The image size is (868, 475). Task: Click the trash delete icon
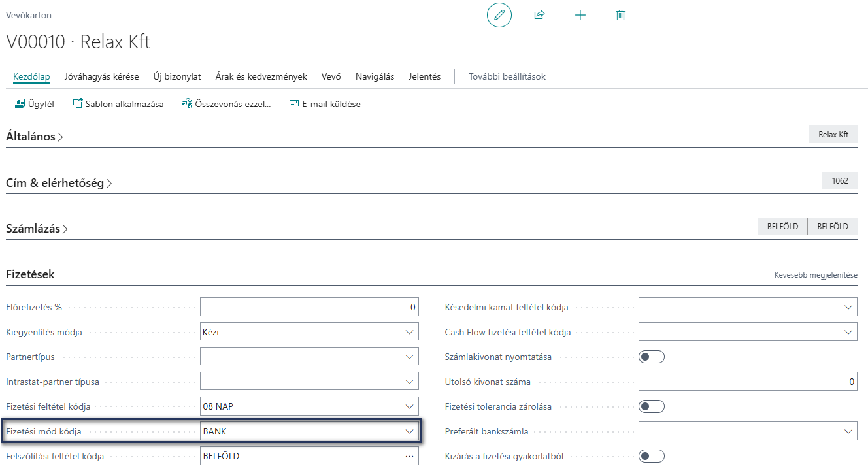coord(620,14)
